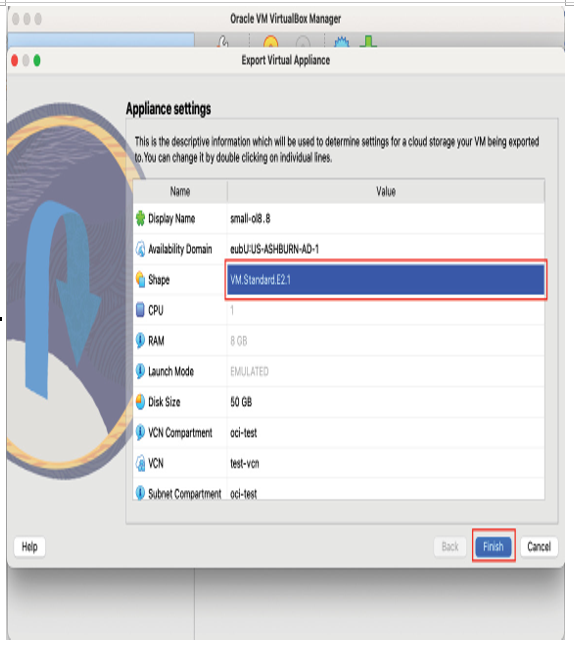Screen dimensions: 574x649
Task: Click the CPU chip icon
Action: [140, 310]
